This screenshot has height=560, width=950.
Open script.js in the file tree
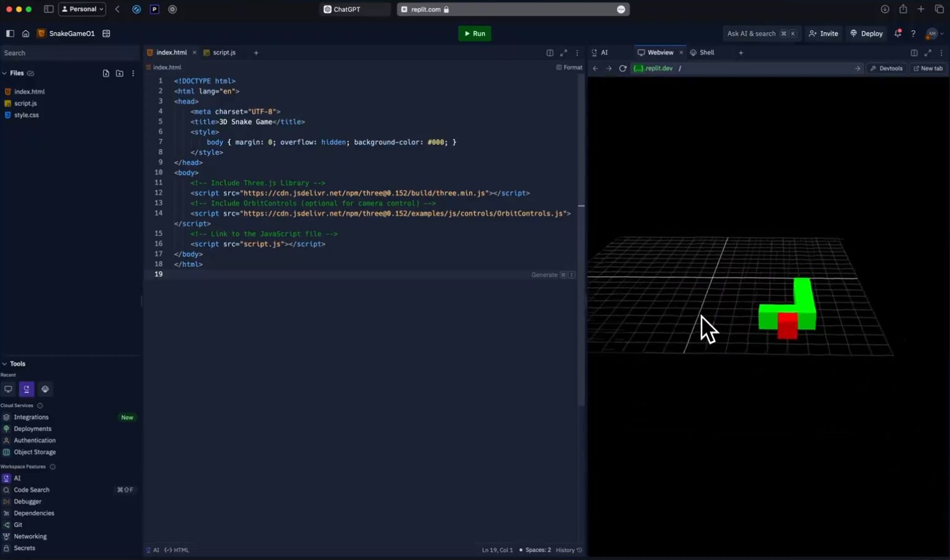(25, 104)
